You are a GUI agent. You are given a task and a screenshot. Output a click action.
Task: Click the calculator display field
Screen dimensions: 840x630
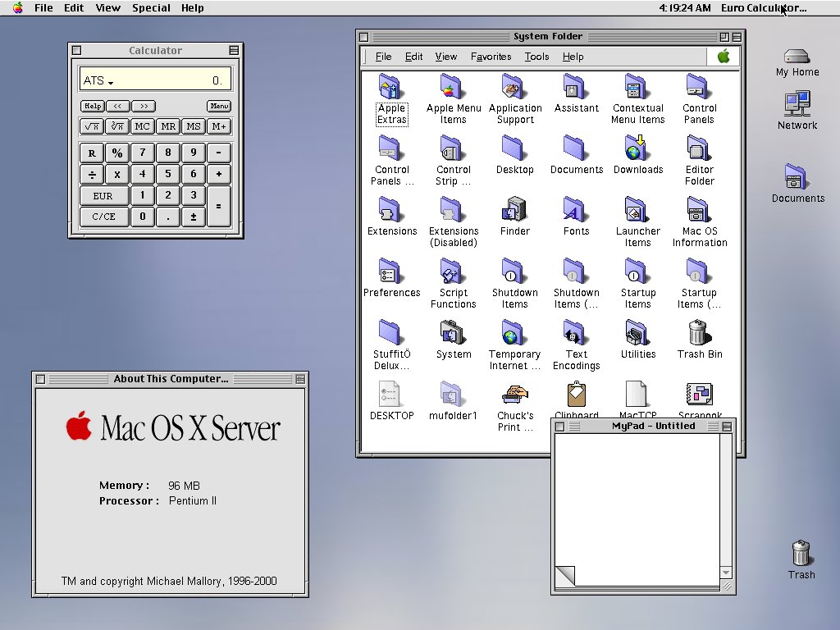tap(155, 79)
